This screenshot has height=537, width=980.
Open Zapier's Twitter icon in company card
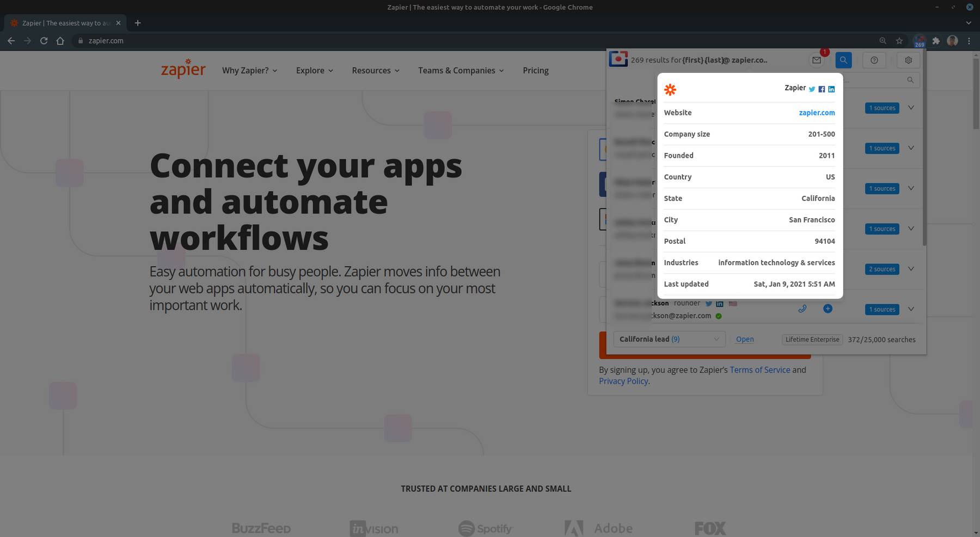[x=812, y=89]
